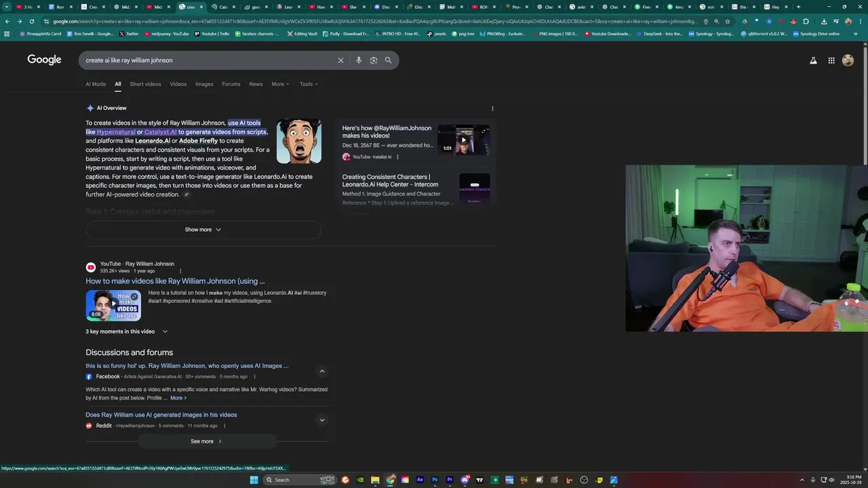The width and height of the screenshot is (868, 488).
Task: Open OBS Studio from the taskbar
Action: click(x=584, y=480)
